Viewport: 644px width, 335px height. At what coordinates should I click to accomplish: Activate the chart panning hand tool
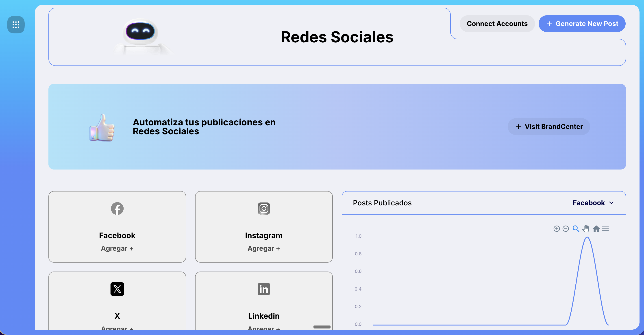[x=585, y=229]
